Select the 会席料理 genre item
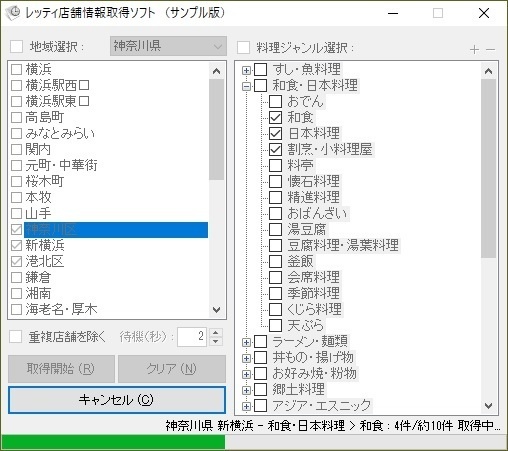The width and height of the screenshot is (508, 451). click(314, 277)
